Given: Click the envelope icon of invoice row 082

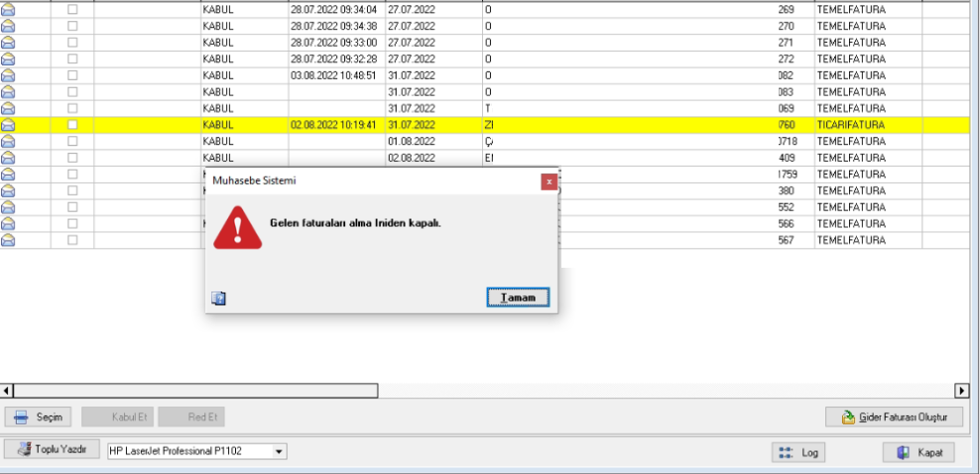Looking at the screenshot, I should click(8, 75).
